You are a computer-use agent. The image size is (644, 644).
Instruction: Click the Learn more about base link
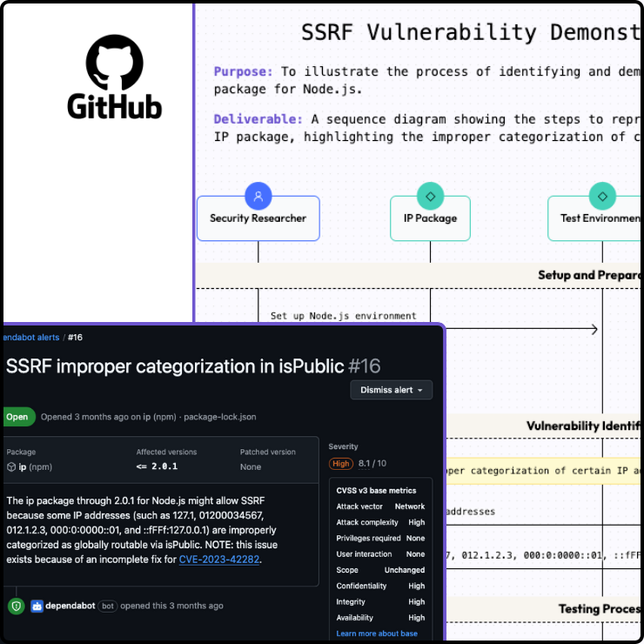point(377,634)
